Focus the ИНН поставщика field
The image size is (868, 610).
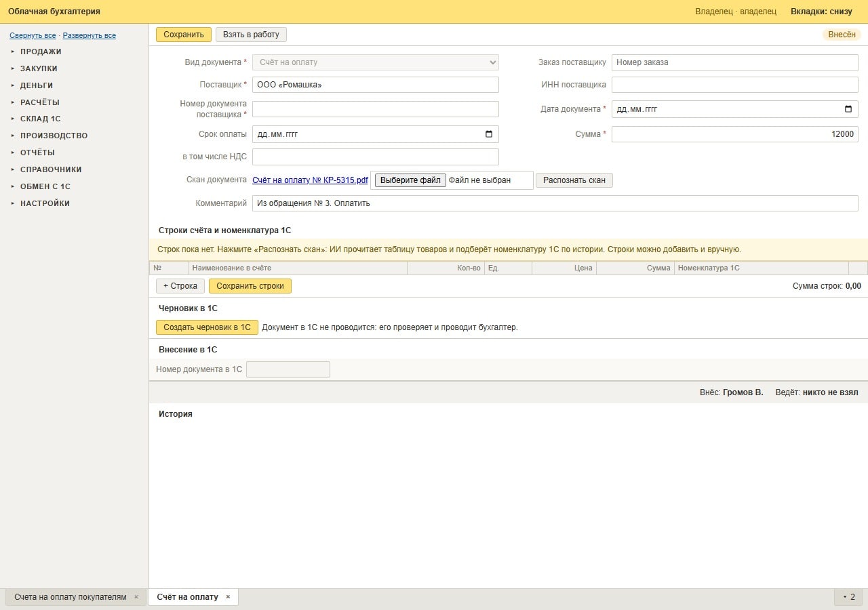[735, 85]
